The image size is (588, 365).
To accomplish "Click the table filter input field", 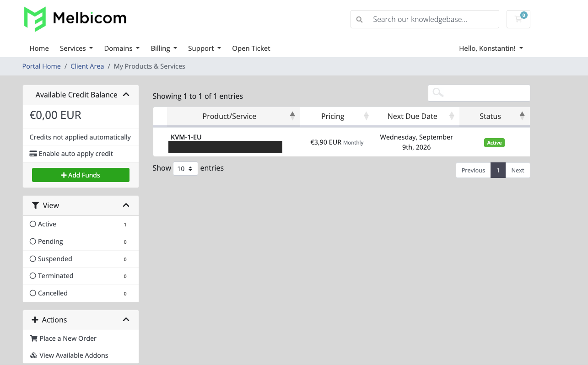I will click(479, 93).
